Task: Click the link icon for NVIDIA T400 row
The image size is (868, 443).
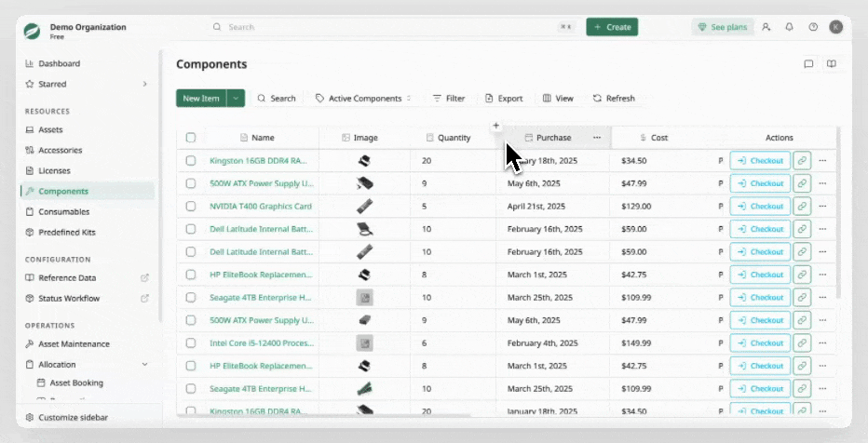Action: tap(802, 206)
